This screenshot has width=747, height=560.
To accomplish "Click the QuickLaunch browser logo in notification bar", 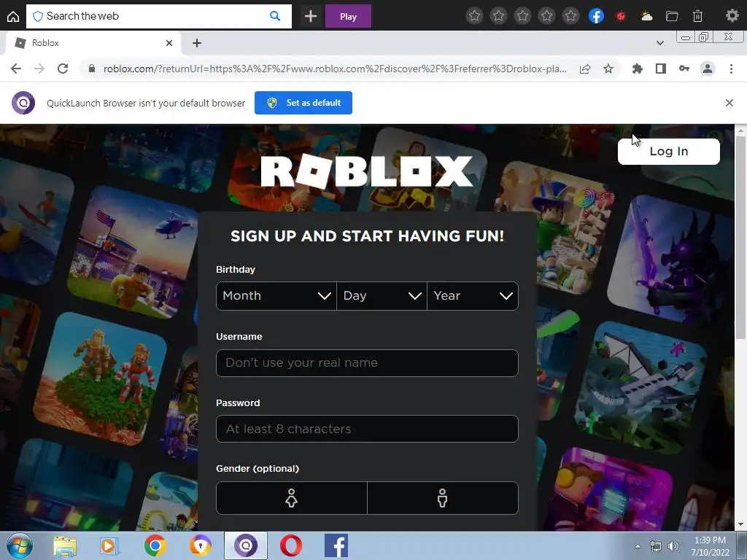I will coord(23,103).
